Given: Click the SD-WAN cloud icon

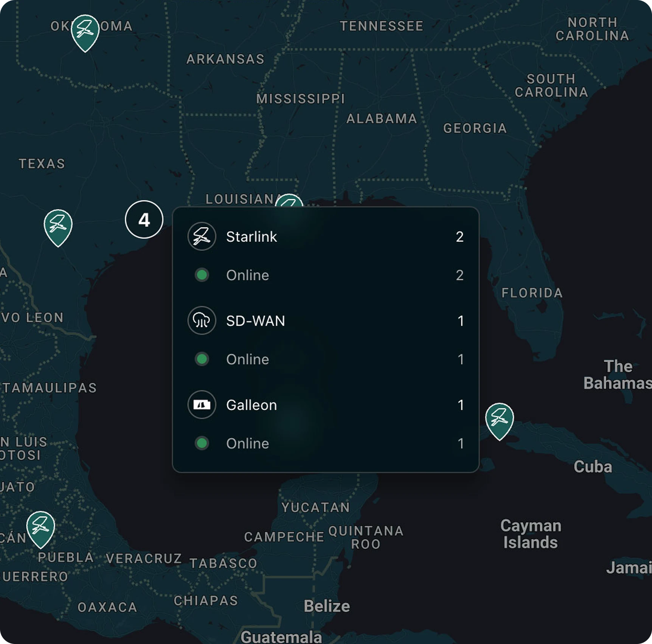Looking at the screenshot, I should coord(202,321).
